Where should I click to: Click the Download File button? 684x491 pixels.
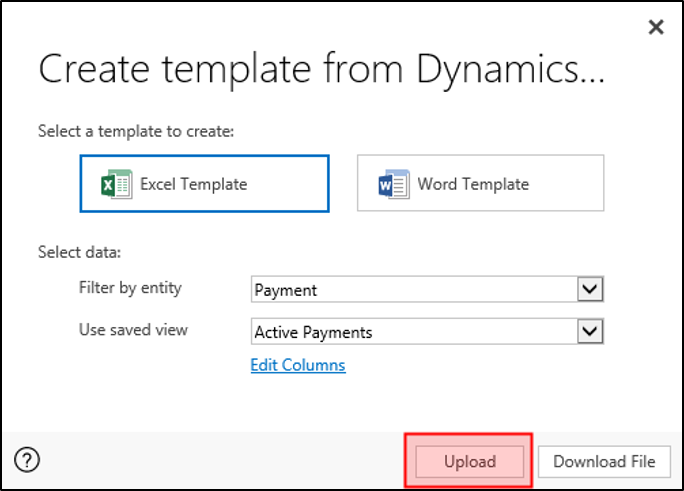[604, 461]
